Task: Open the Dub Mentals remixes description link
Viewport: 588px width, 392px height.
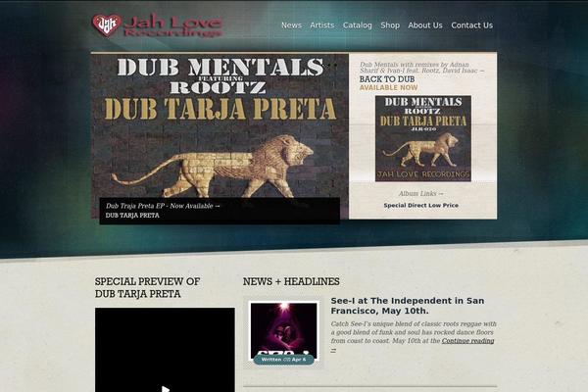Action: [421, 68]
